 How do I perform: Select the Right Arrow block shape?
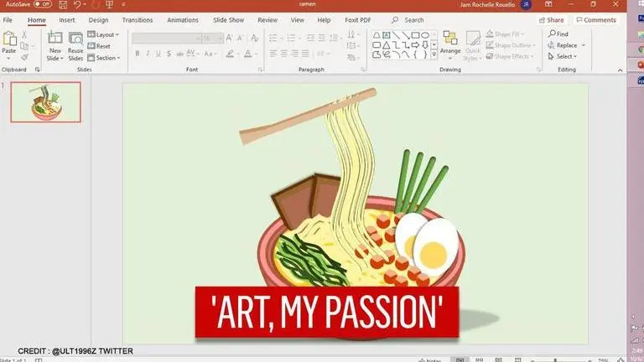416,45
